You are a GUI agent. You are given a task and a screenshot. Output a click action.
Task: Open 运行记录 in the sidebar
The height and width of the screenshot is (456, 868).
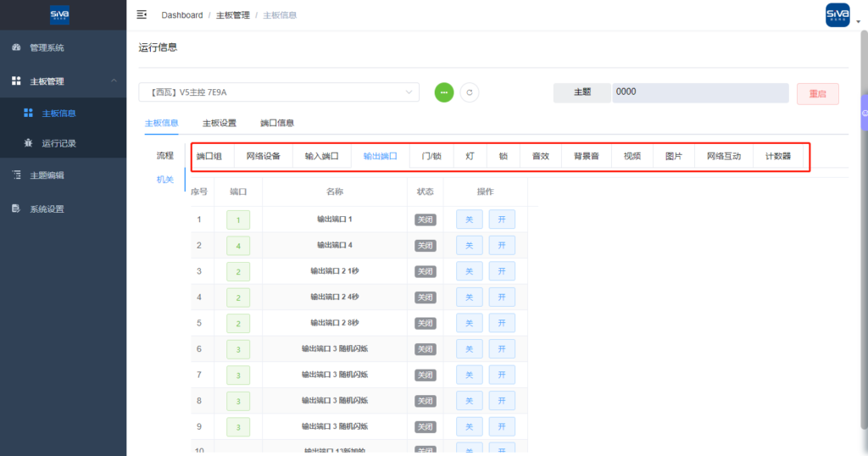(58, 143)
